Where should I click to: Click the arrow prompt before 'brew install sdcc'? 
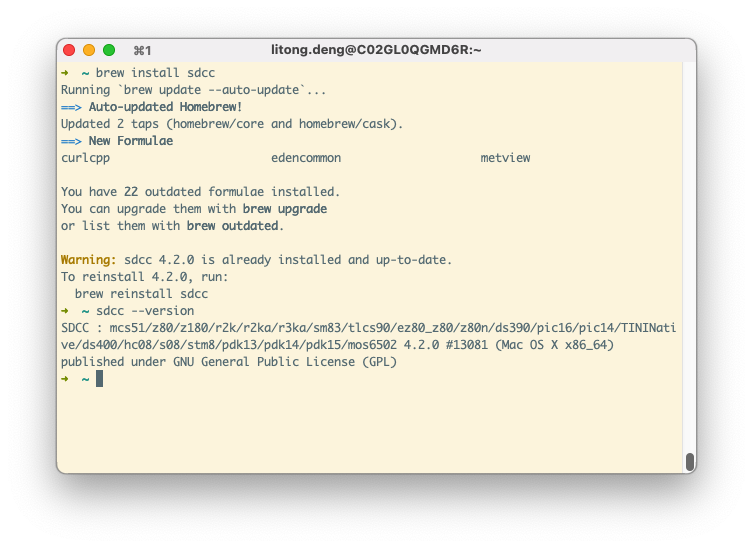pyautogui.click(x=65, y=73)
